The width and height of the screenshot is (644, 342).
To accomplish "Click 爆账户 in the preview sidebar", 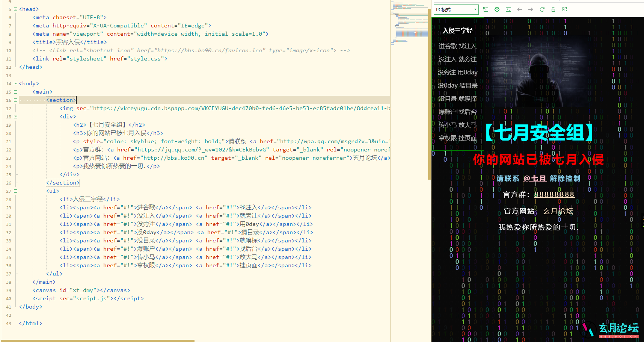I will tap(447, 112).
